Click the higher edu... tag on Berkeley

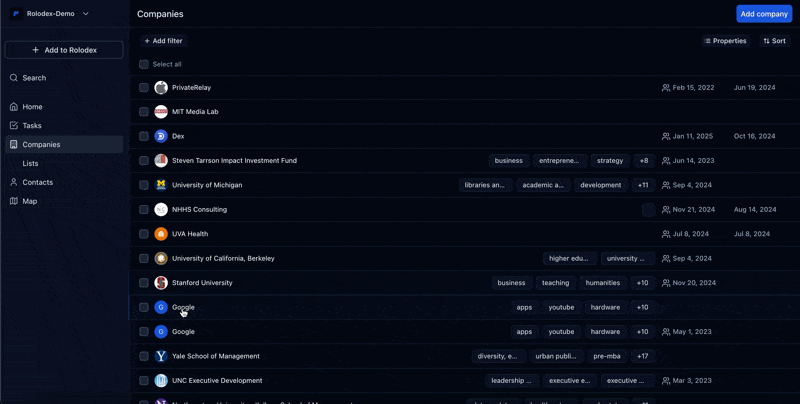pyautogui.click(x=568, y=258)
